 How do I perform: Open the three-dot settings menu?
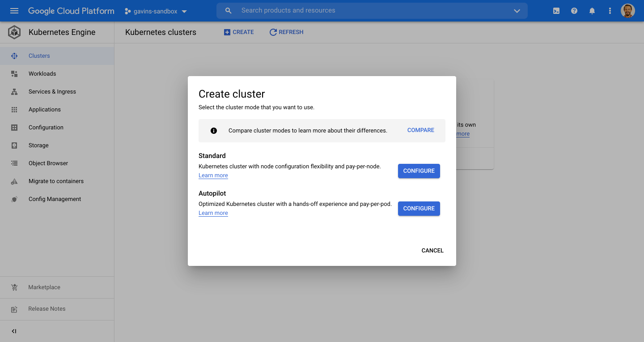click(x=610, y=11)
